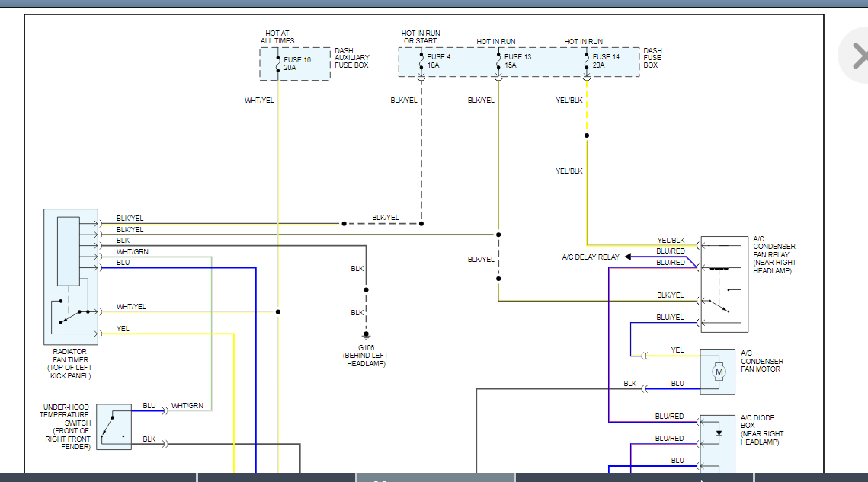Select the G106 ground symbol
This screenshot has height=482, width=868.
pos(366,335)
